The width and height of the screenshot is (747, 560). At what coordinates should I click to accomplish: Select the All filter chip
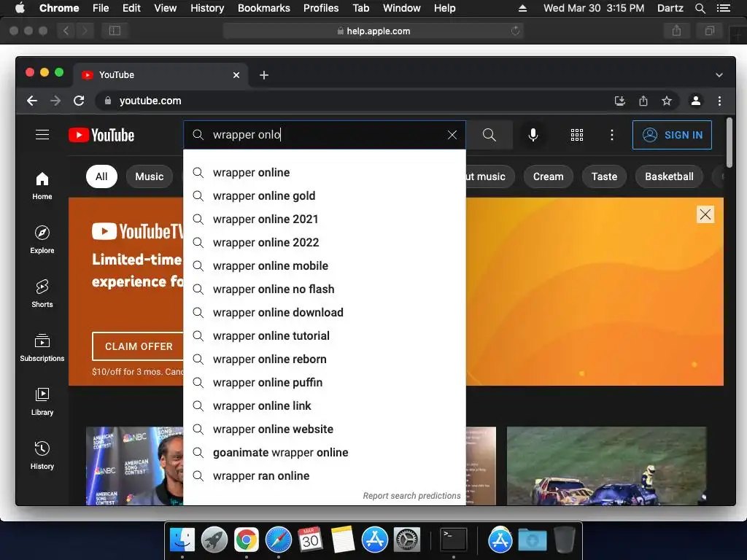tap(101, 176)
